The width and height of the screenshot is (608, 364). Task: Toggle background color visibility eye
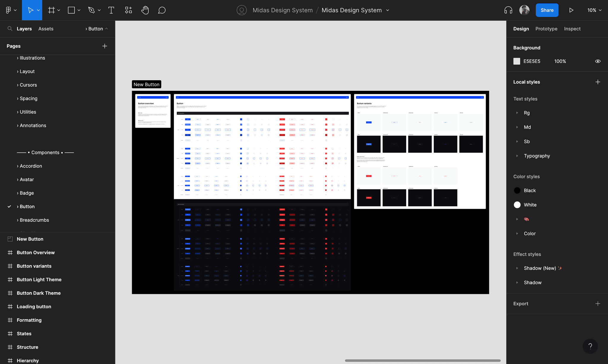[598, 61]
